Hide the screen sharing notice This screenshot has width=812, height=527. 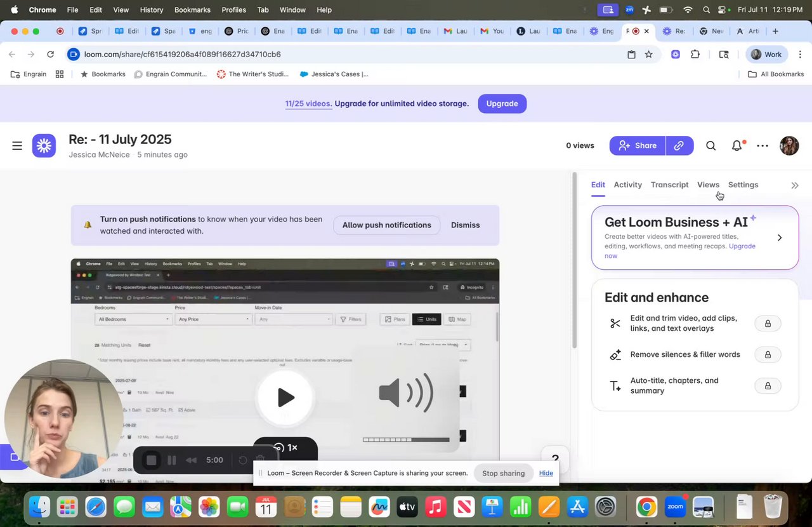click(x=546, y=473)
